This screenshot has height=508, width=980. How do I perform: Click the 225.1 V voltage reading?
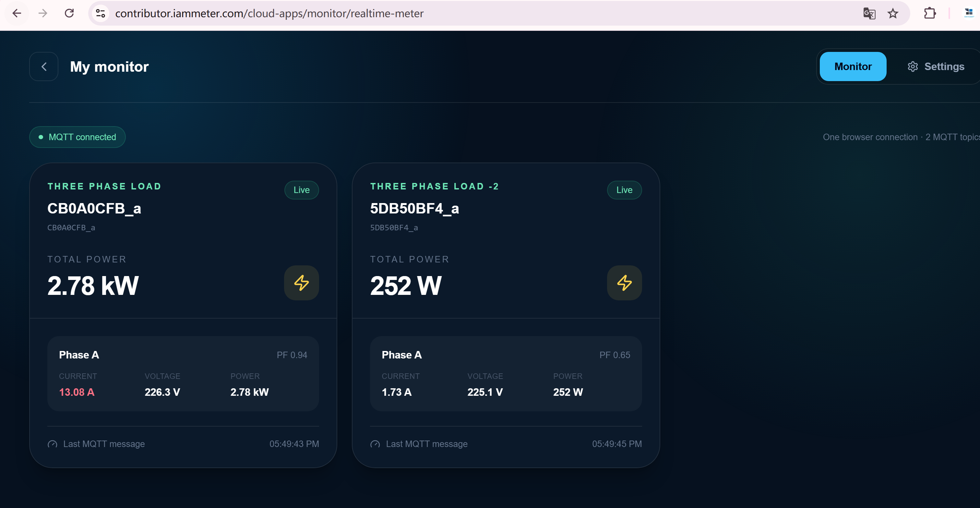pos(485,392)
